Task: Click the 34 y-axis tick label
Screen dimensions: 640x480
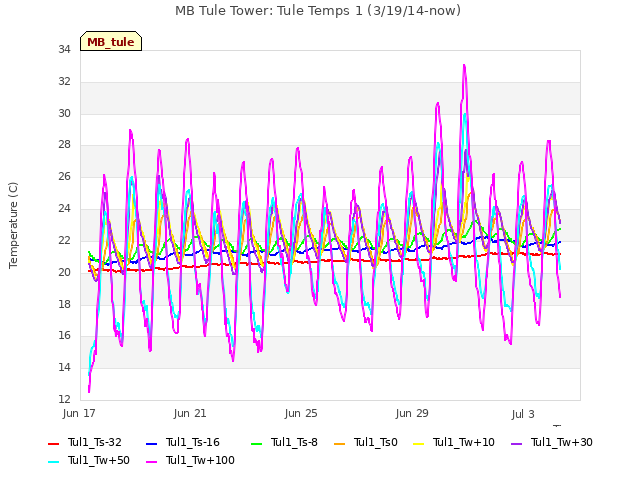Action: [64, 50]
